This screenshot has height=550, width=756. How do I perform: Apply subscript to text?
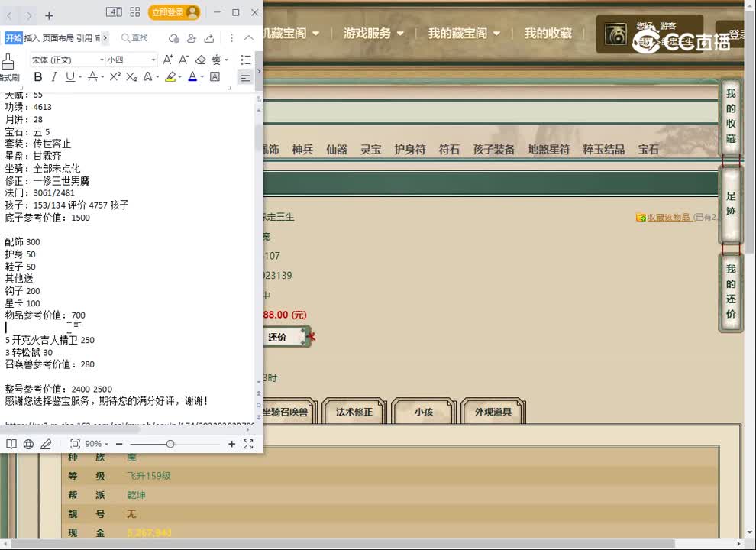coord(131,77)
